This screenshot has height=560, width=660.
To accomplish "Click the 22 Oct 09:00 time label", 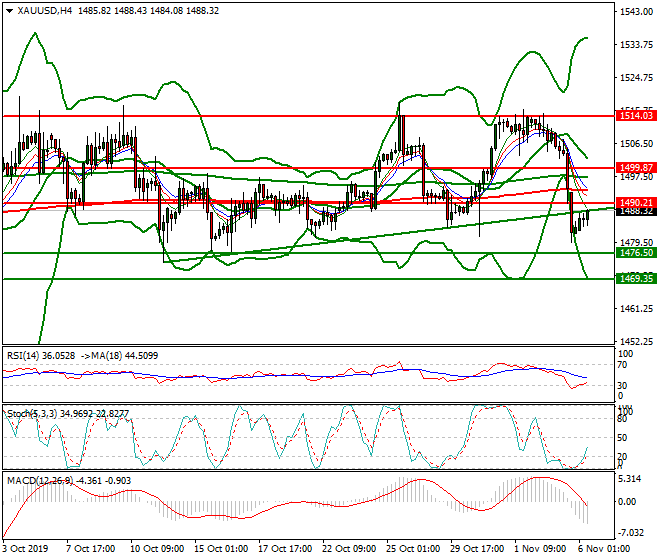I will point(349,549).
